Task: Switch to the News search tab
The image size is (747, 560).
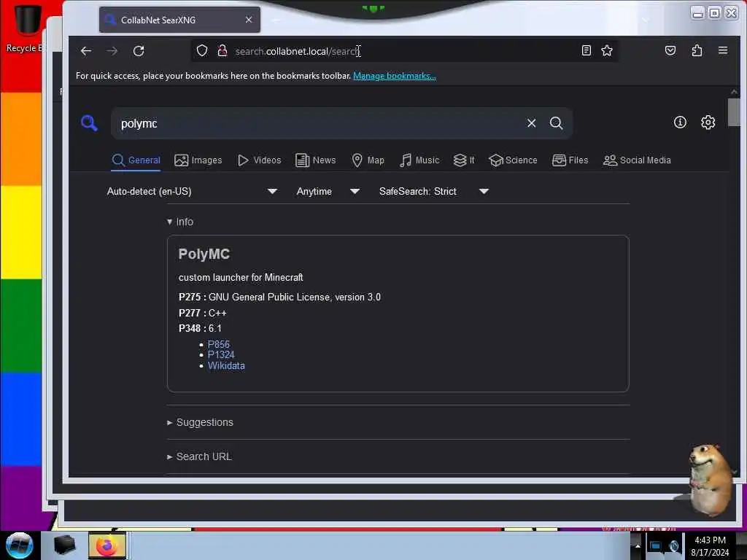Action: (315, 160)
